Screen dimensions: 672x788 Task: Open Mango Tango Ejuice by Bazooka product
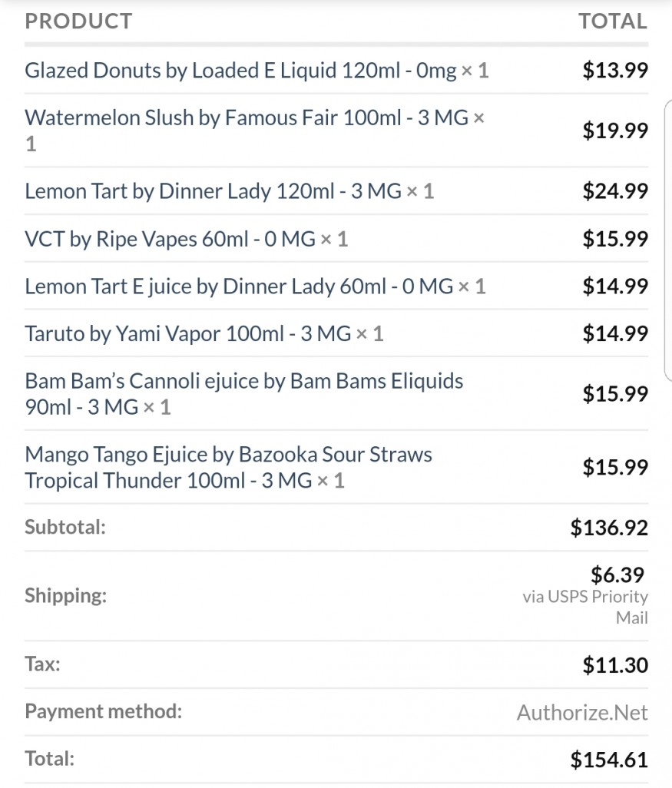[228, 455]
